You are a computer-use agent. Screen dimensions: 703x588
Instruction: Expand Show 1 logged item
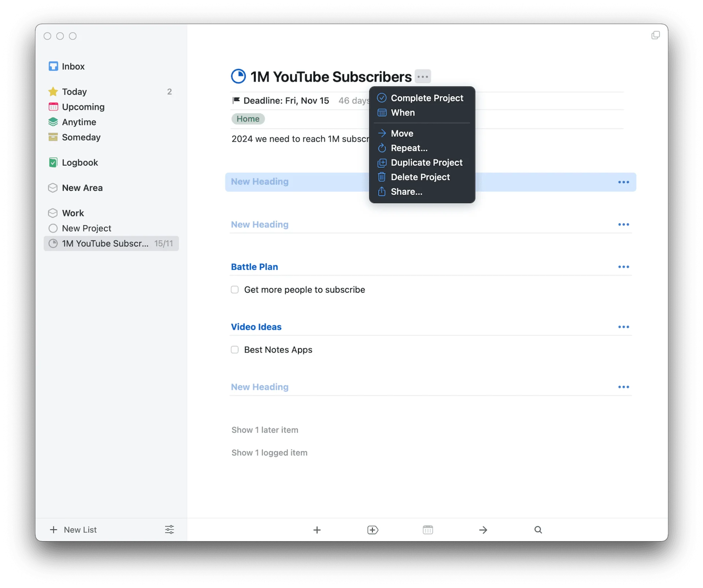pyautogui.click(x=269, y=452)
